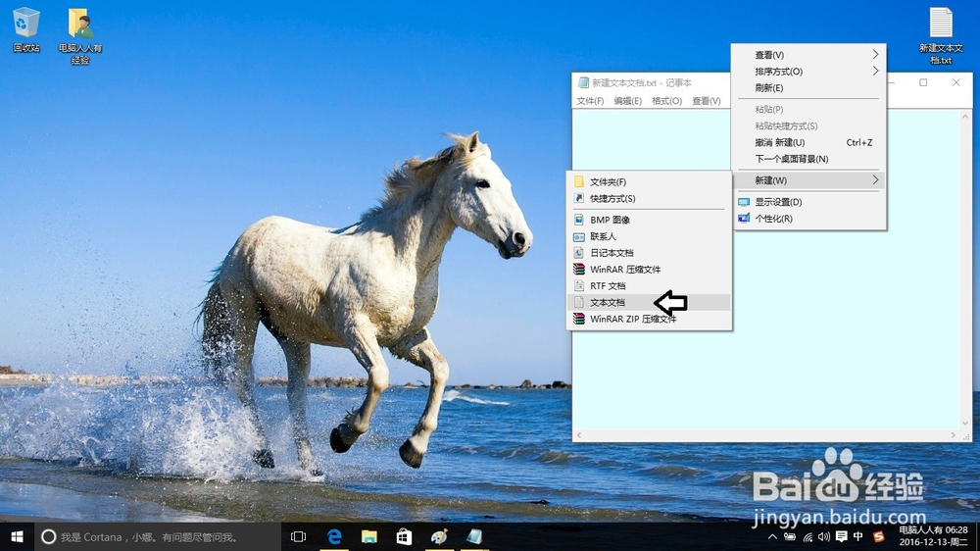Click the RTF 文档 icon
The width and height of the screenshot is (980, 551).
579,286
